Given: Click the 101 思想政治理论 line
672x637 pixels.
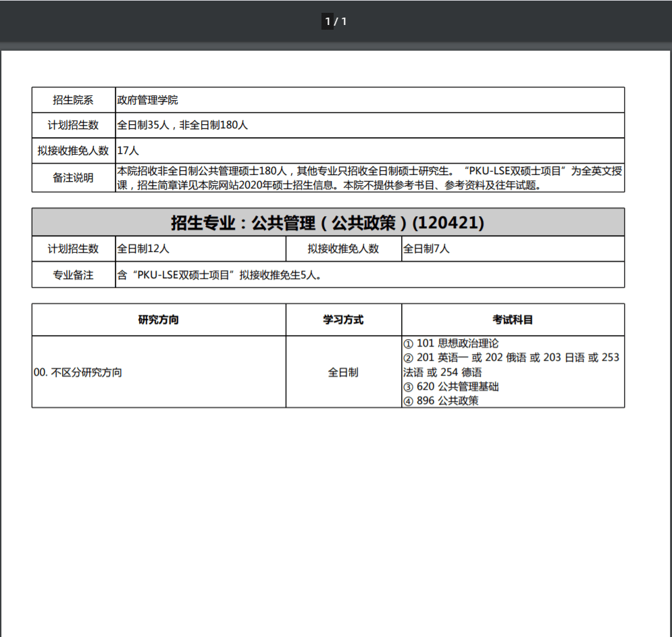Looking at the screenshot, I should coord(451,343).
